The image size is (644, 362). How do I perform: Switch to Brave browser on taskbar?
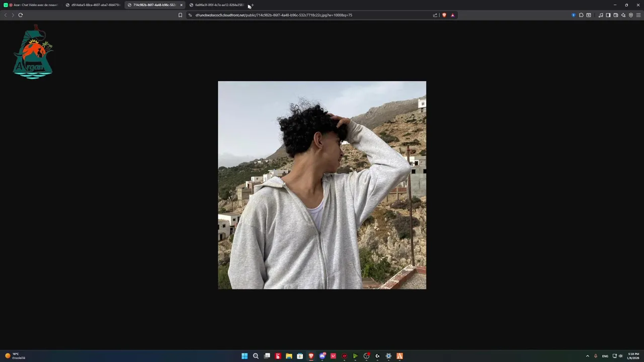(x=311, y=356)
